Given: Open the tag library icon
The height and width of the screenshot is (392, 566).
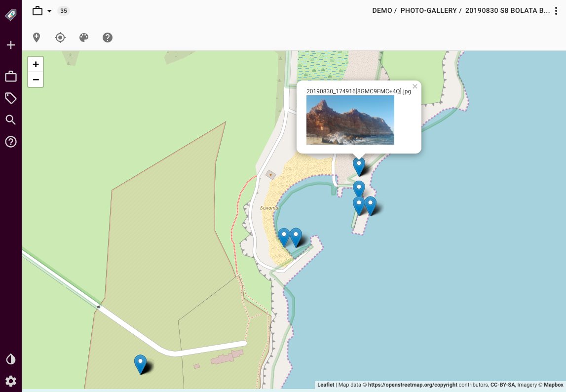Looking at the screenshot, I should (11, 98).
